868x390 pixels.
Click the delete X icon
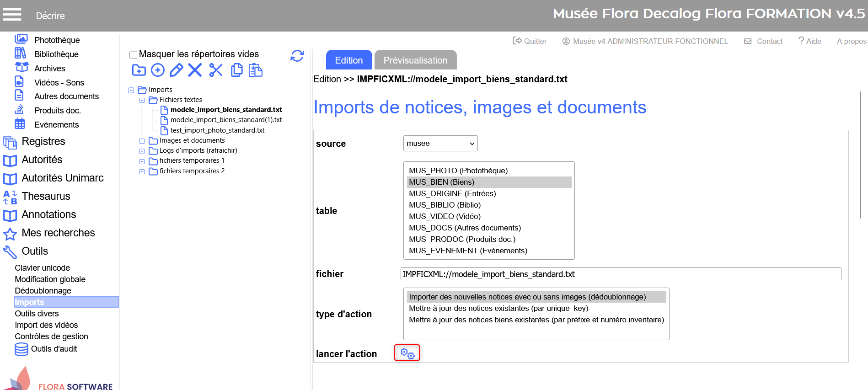pyautogui.click(x=195, y=70)
